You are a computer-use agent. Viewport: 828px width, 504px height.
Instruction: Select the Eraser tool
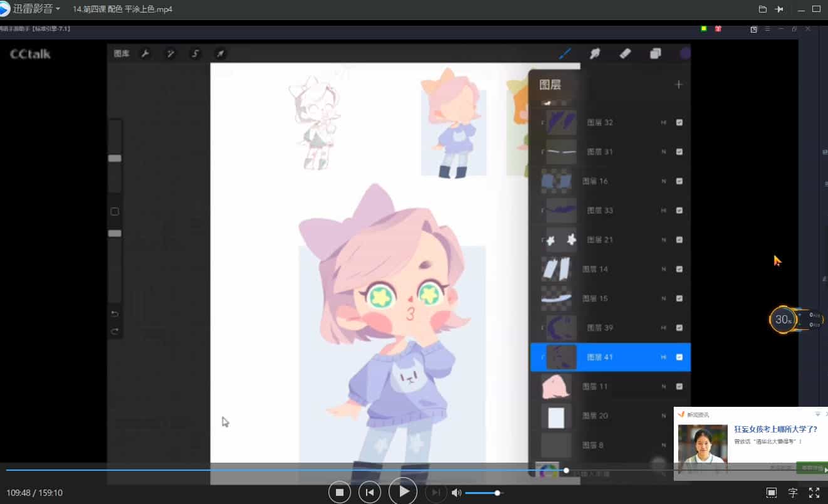click(x=625, y=53)
